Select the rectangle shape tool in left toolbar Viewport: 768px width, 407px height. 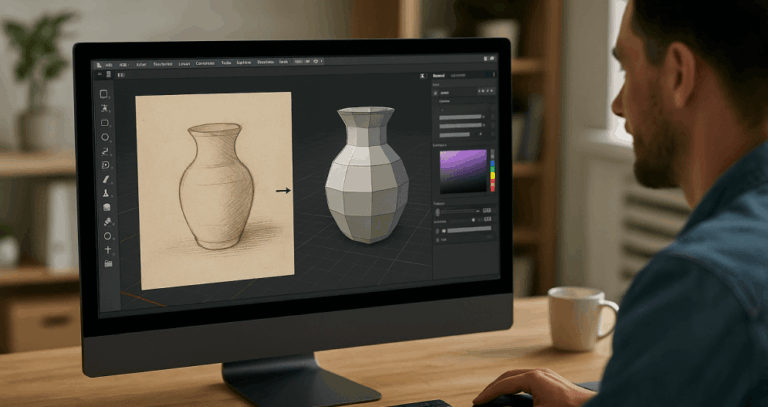click(x=105, y=123)
